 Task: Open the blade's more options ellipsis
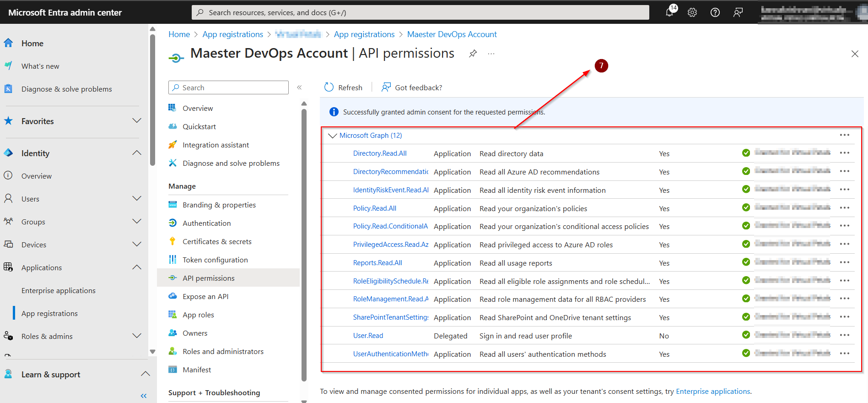(x=491, y=54)
